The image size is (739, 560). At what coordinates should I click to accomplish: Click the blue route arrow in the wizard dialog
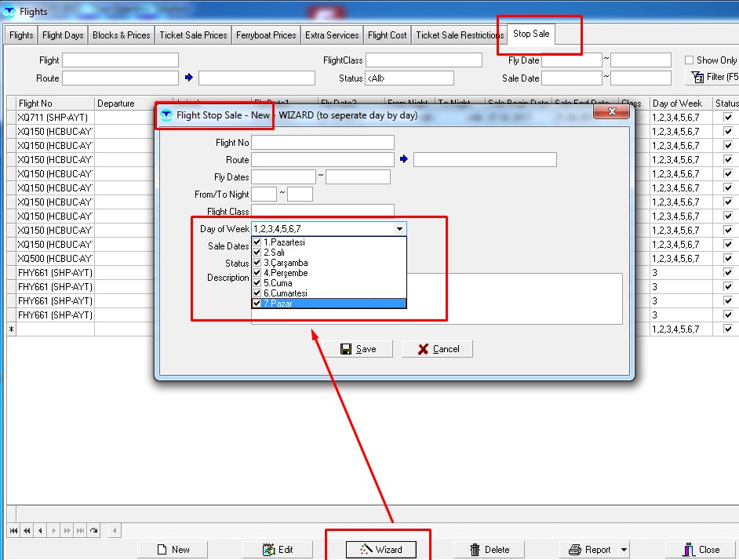(404, 160)
